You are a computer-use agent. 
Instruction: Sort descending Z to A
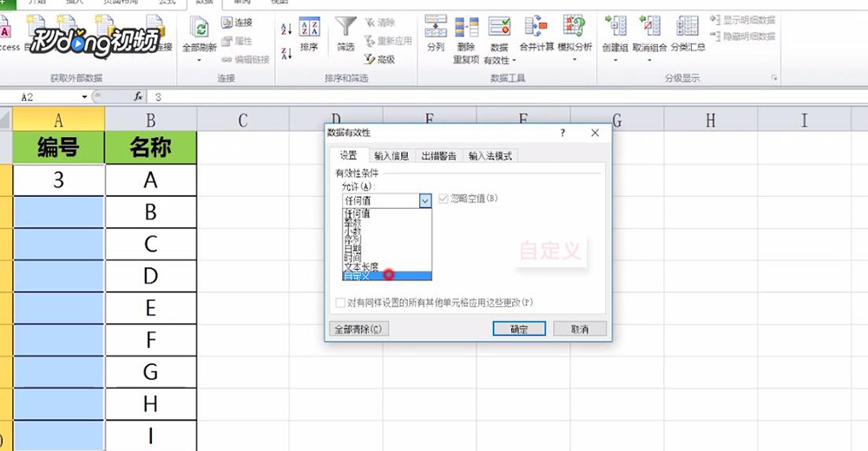point(286,54)
